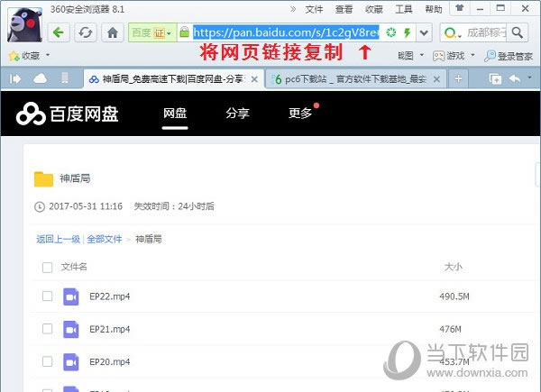Click the EP20.mp4 video icon
541x392 pixels.
click(71, 362)
